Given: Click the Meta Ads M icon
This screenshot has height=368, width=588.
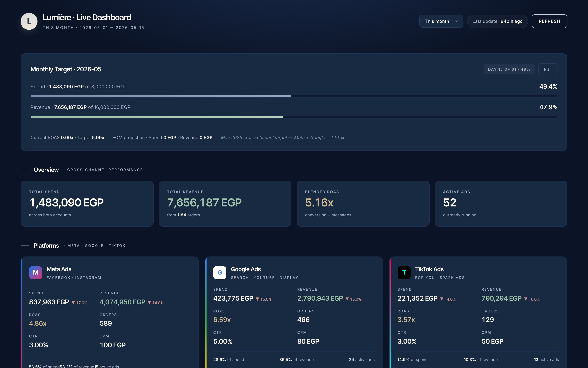Looking at the screenshot, I should (x=35, y=273).
